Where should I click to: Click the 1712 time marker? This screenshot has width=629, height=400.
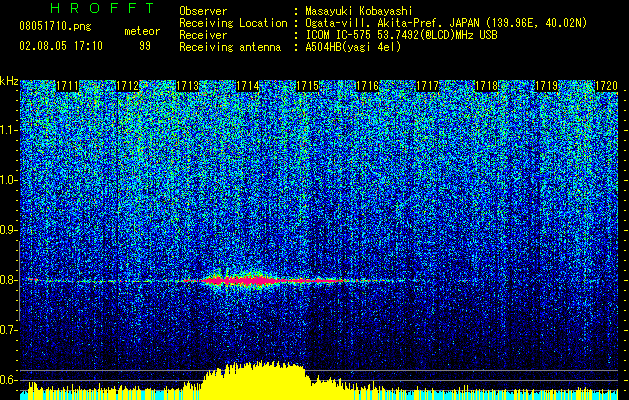[127, 86]
